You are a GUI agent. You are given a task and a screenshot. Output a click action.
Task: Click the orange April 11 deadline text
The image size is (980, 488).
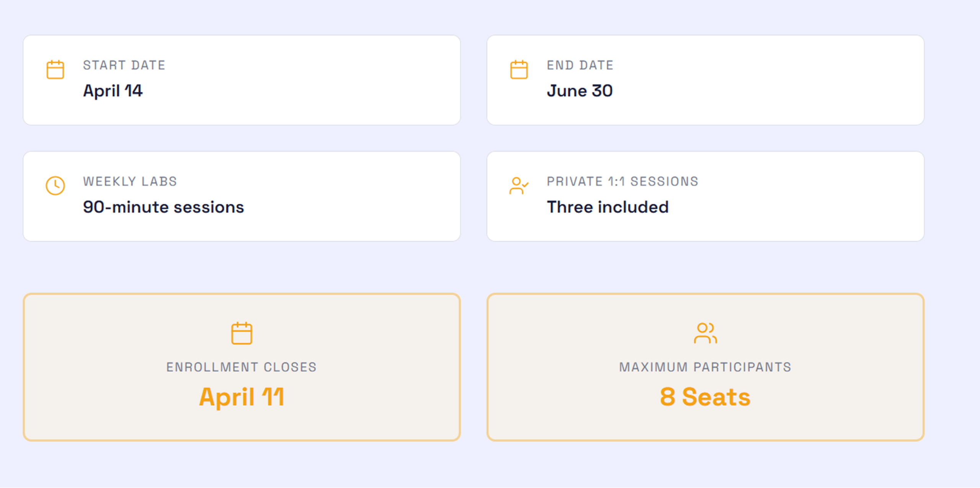click(242, 397)
